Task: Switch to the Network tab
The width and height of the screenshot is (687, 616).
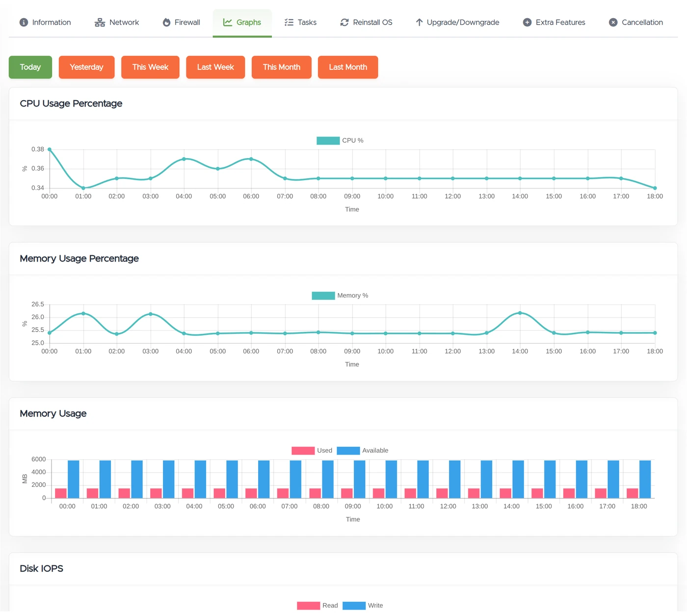Action: [x=117, y=23]
